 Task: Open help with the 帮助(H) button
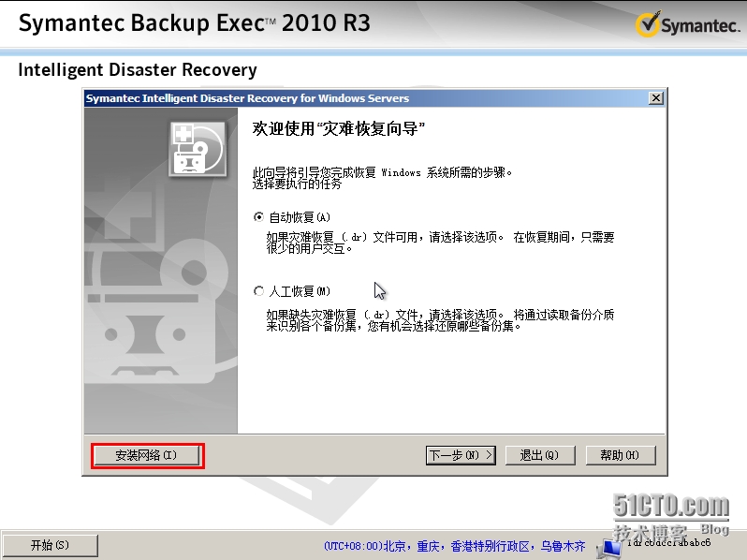coord(621,455)
